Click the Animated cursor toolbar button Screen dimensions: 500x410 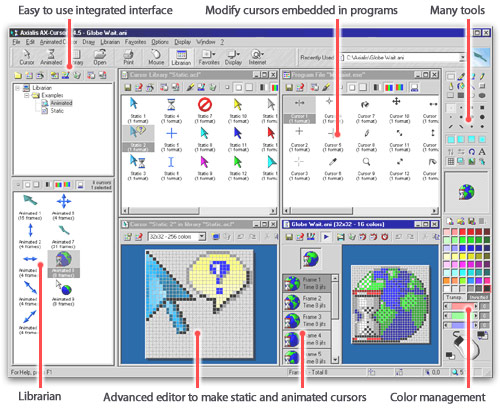[51, 57]
